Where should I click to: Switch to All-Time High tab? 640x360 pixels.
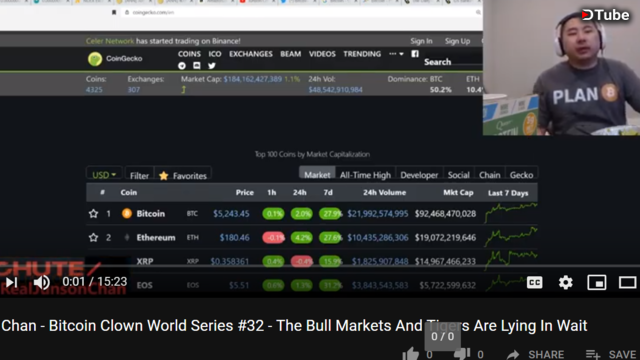click(x=365, y=175)
